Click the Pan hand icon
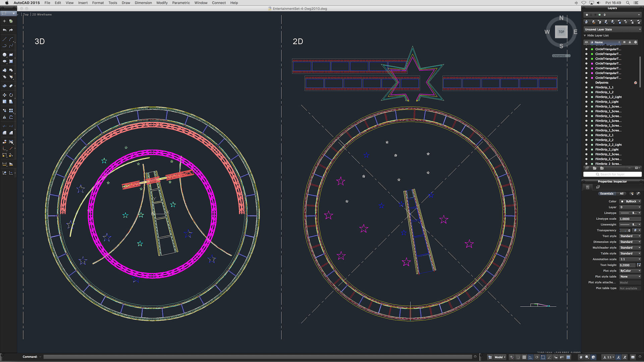Image resolution: width=644 pixels, height=362 pixels. [x=581, y=357]
